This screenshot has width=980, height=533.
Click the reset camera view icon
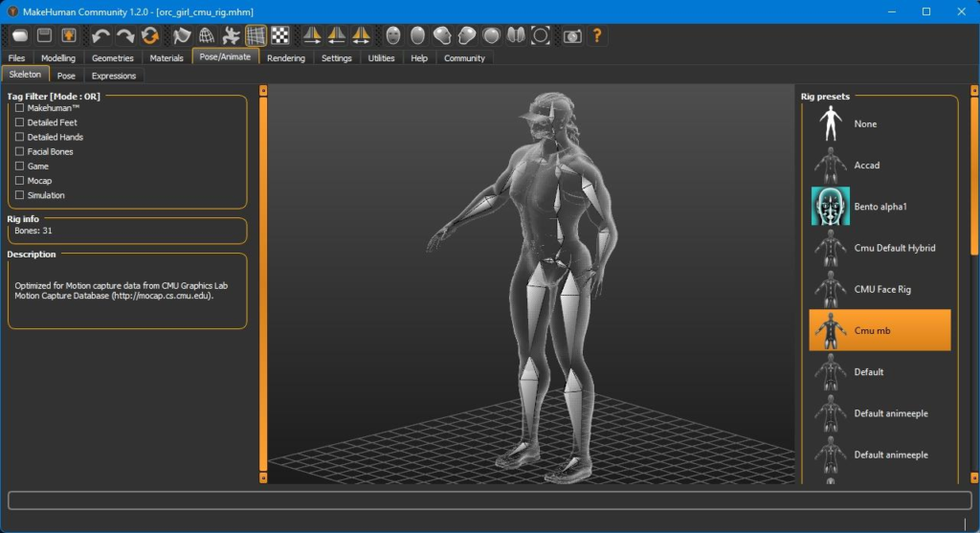click(541, 35)
